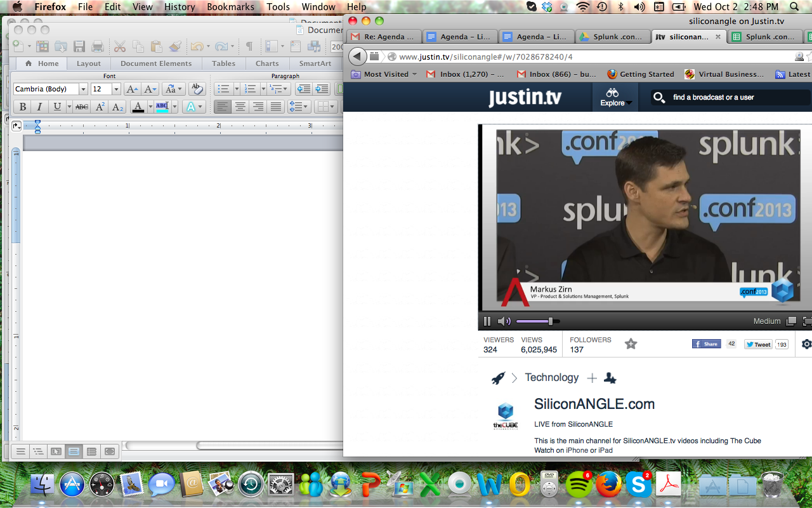Click the Tweet button
The image size is (812, 508).
(758, 344)
